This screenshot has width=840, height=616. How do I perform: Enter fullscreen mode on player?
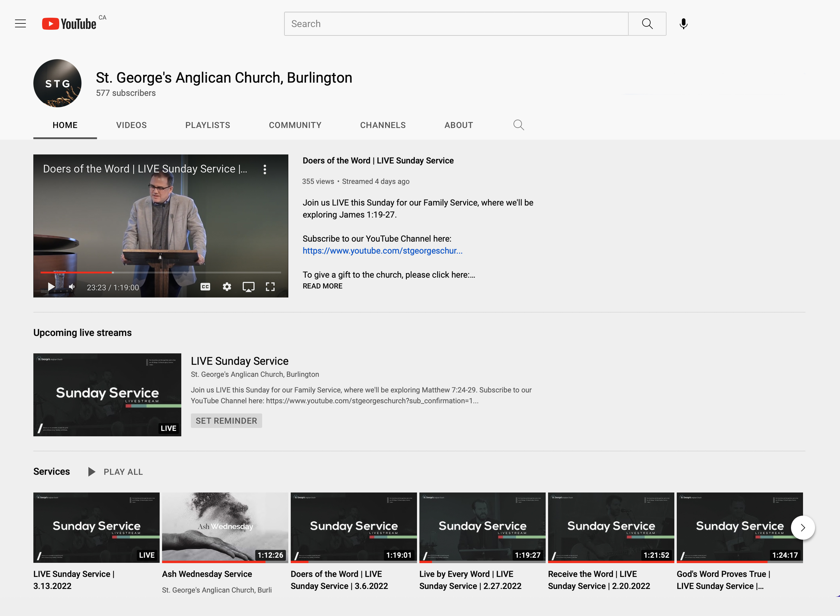(270, 287)
